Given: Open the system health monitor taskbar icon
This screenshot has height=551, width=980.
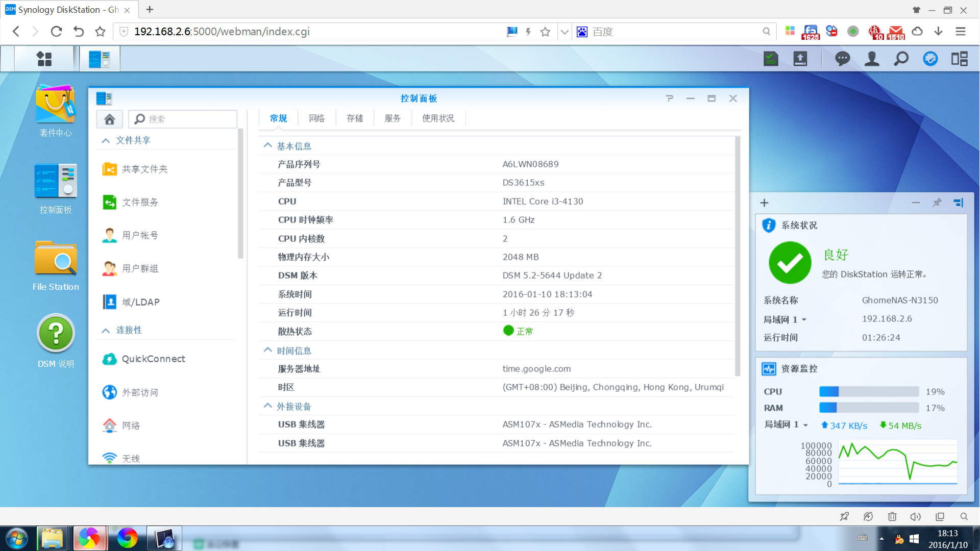Looking at the screenshot, I should coord(771,59).
